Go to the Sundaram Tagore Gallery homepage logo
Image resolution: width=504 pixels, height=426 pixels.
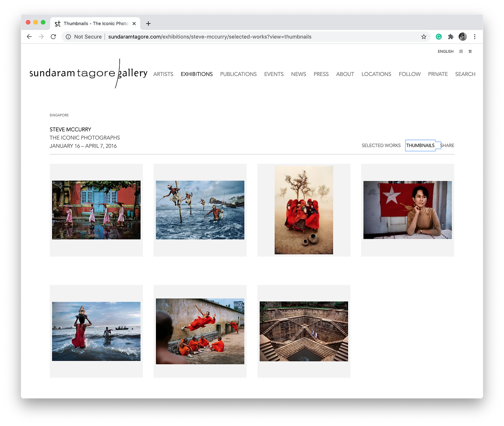click(89, 74)
